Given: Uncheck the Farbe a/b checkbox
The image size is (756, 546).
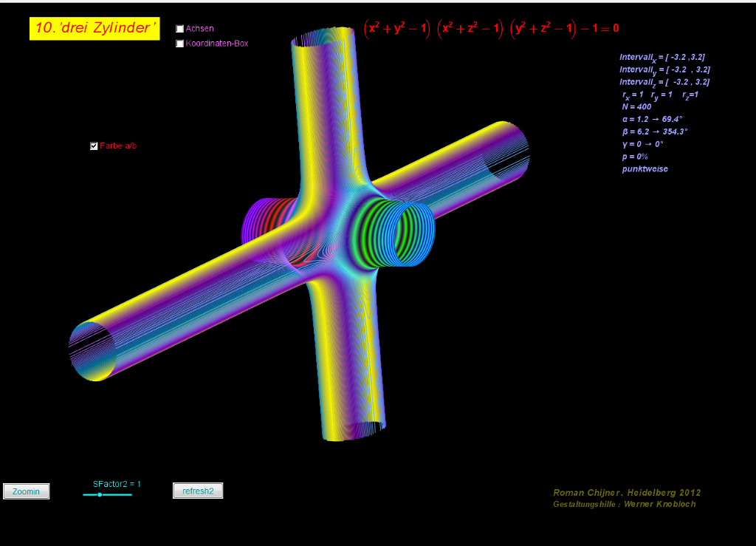Looking at the screenshot, I should (x=94, y=146).
